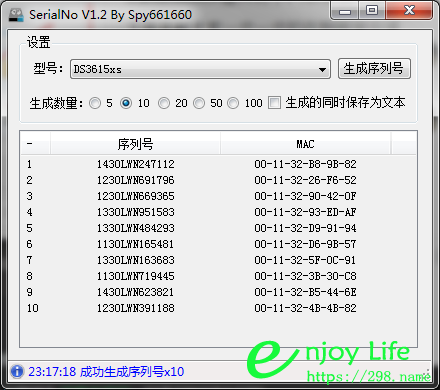Click the SerialNo app icon in title bar
Screen dimensions: 440x390
[x=16, y=15]
